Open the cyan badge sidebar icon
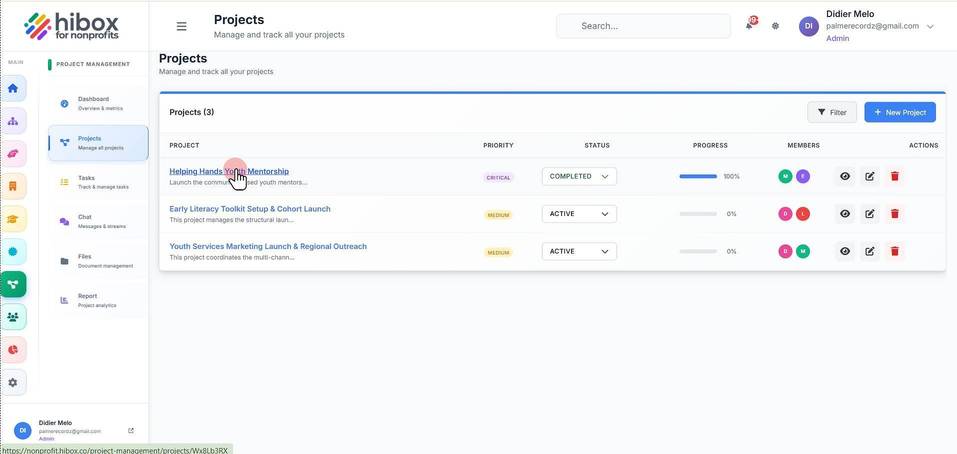957x454 pixels. [x=13, y=251]
